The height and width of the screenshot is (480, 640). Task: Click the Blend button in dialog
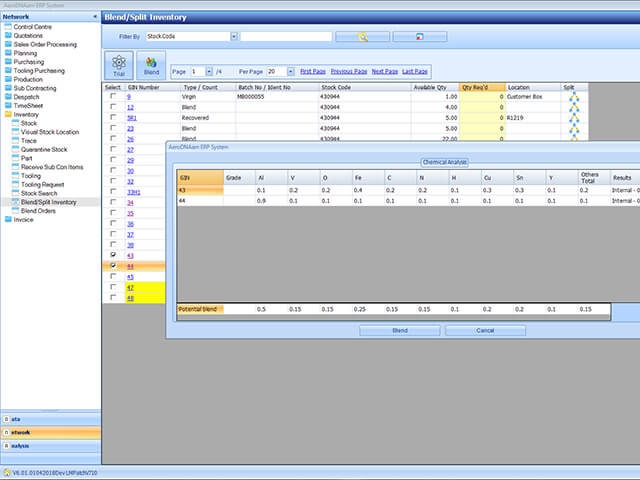pos(400,331)
